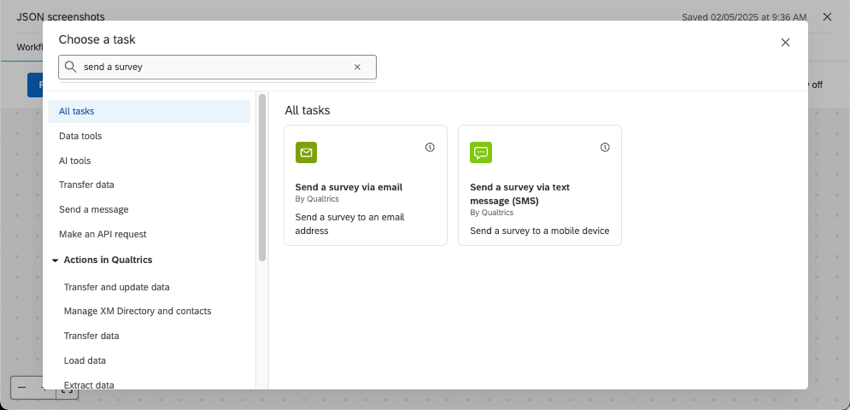Select the All tasks category
Screen dimensions: 850x410
[x=77, y=111]
